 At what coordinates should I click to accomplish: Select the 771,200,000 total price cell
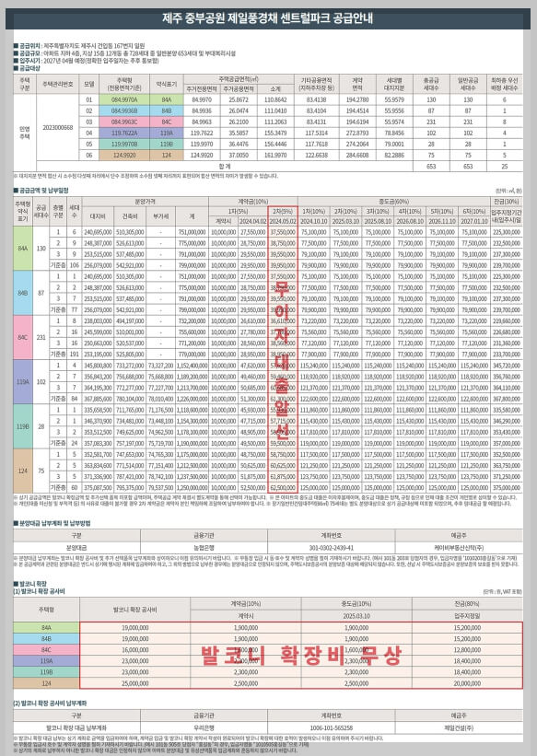pos(192,343)
